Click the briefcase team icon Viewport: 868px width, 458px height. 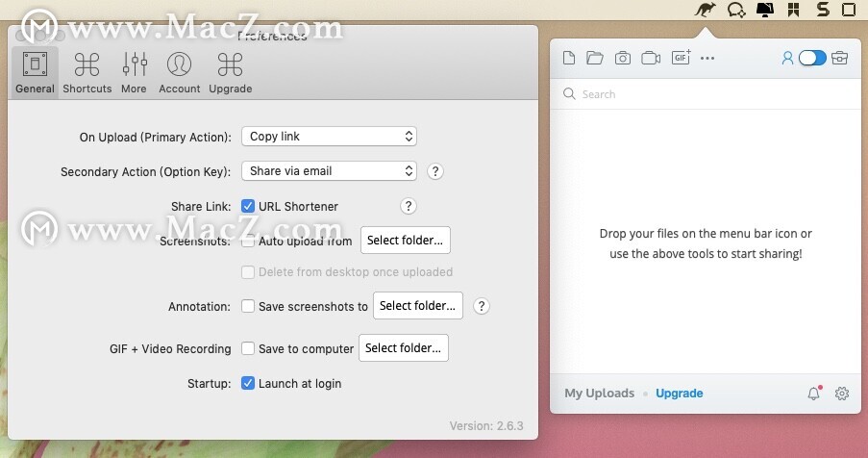(x=840, y=58)
